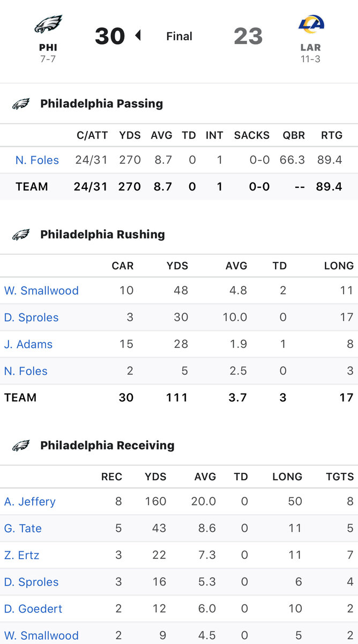Viewport: 358px width, 644px height.
Task: View A. Jeffery player profile
Action: coord(30,501)
